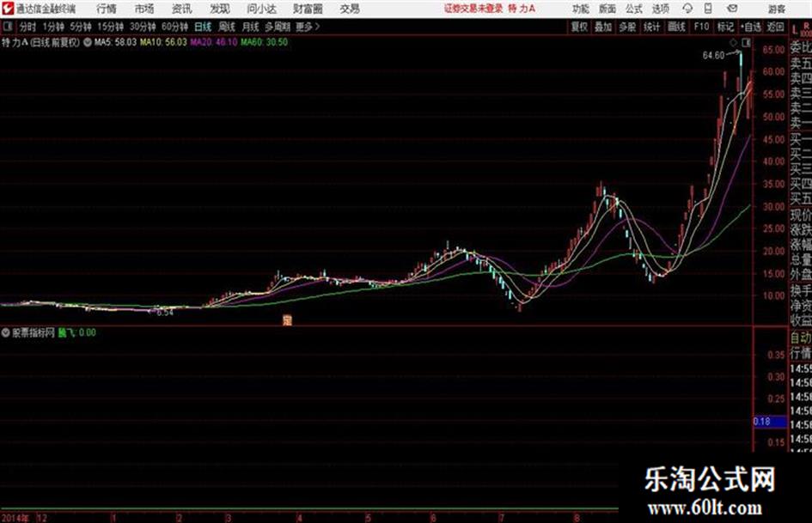
Task: Open the F10 company info
Action: click(x=701, y=27)
